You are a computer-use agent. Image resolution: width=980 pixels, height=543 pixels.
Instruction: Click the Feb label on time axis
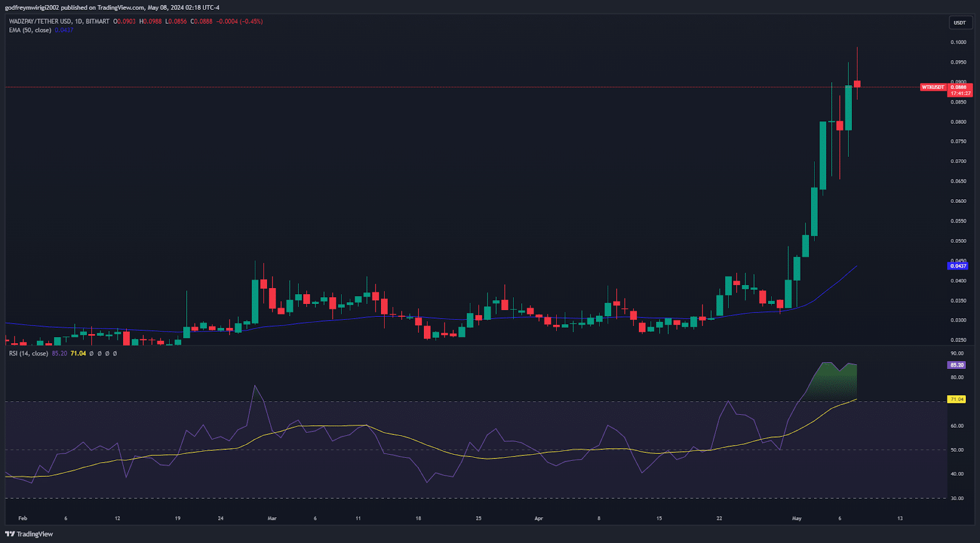pyautogui.click(x=23, y=518)
